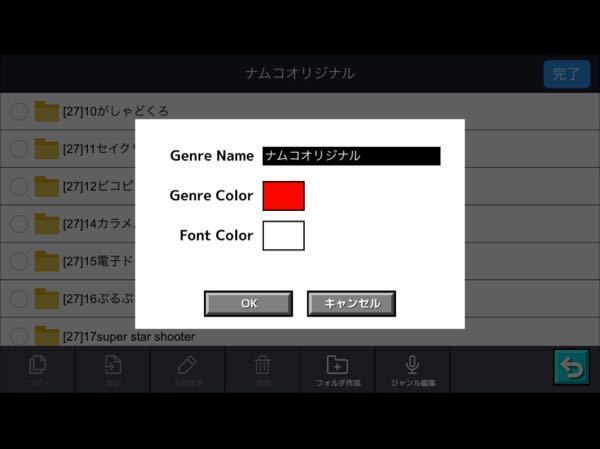Image resolution: width=600 pixels, height=449 pixels.
Task: Select radio circle for [27]10がしゃどくろ
Action: pyautogui.click(x=18, y=111)
